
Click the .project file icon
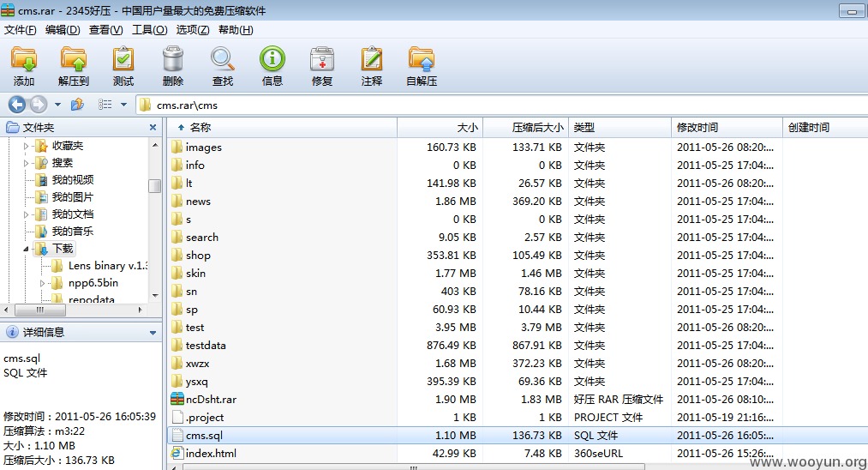tap(177, 418)
